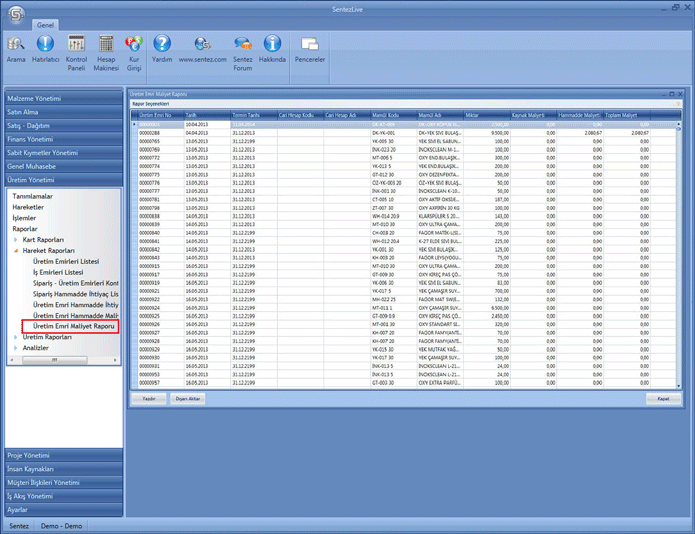695x534 pixels.
Task: Open Malzeme Yönetimi module
Action: pyautogui.click(x=64, y=98)
